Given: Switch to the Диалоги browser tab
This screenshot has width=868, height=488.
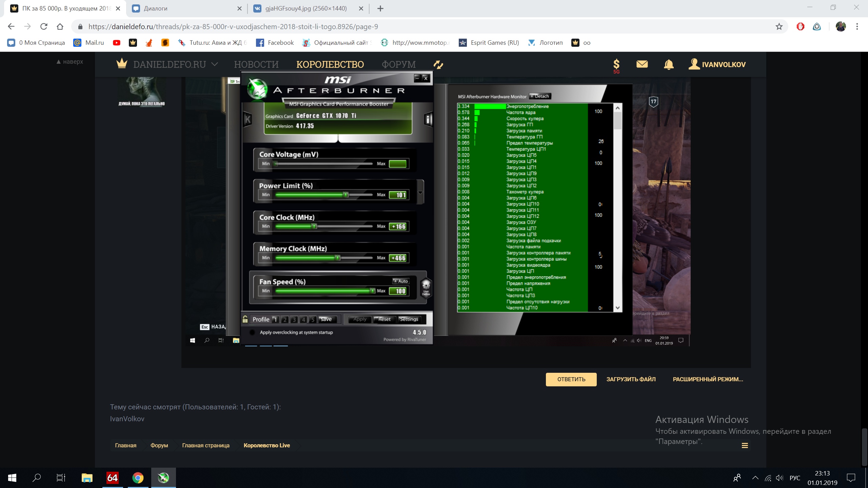Looking at the screenshot, I should (187, 8).
